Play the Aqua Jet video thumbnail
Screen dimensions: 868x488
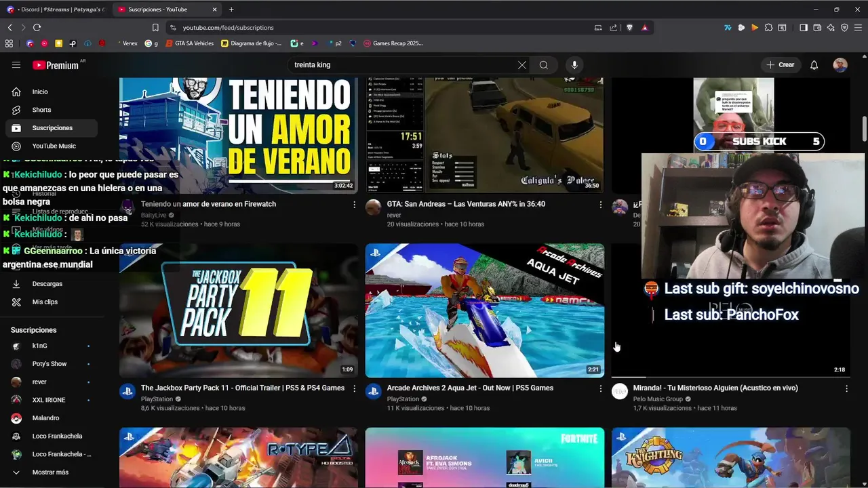pyautogui.click(x=484, y=310)
